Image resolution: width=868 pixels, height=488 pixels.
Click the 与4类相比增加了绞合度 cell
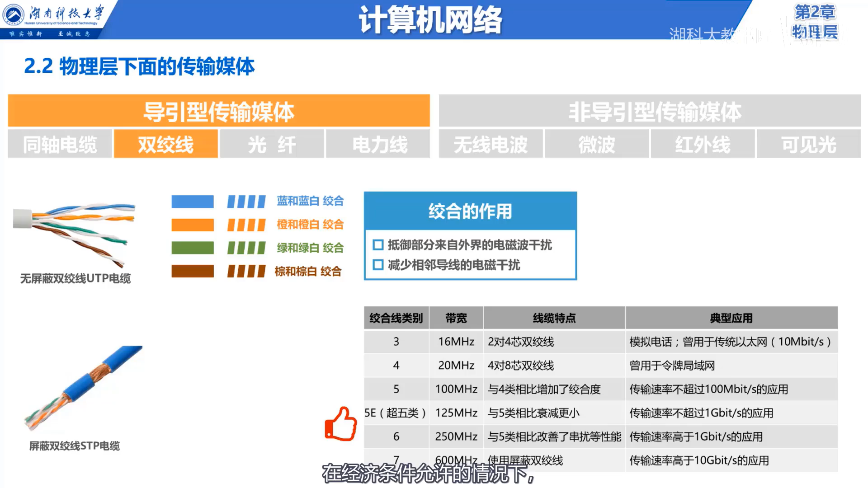[554, 389]
